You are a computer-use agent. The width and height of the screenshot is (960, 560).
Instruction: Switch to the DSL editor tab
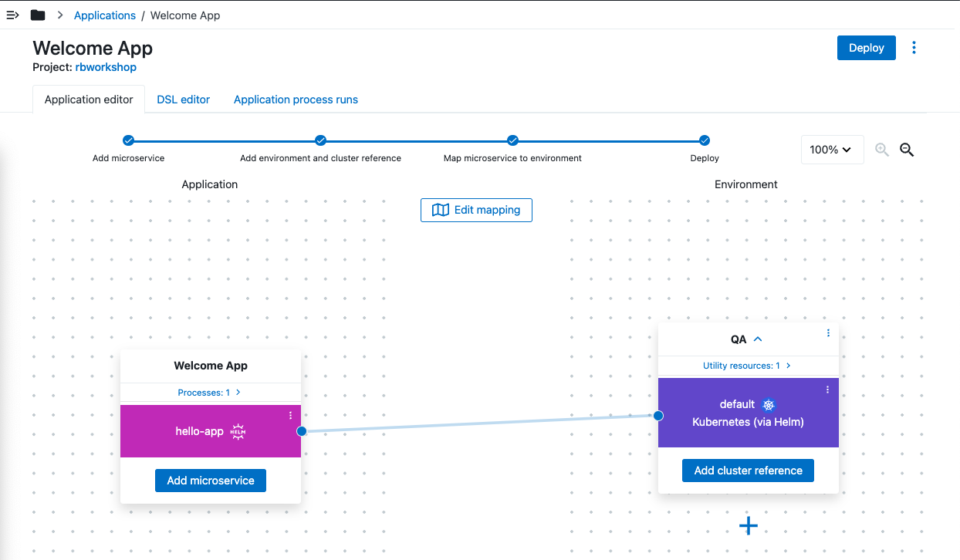point(183,100)
